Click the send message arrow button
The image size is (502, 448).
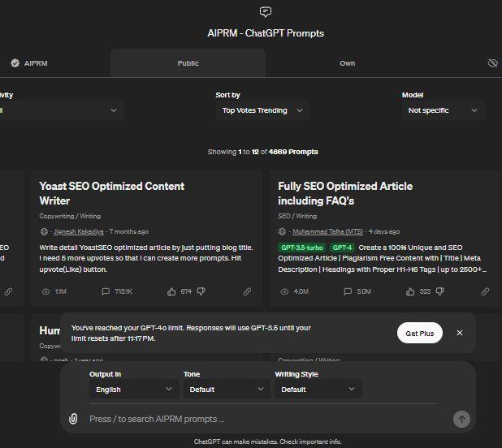pyautogui.click(x=461, y=419)
